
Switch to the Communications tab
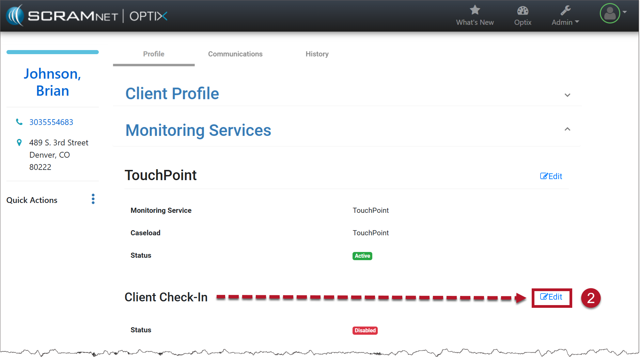[235, 54]
